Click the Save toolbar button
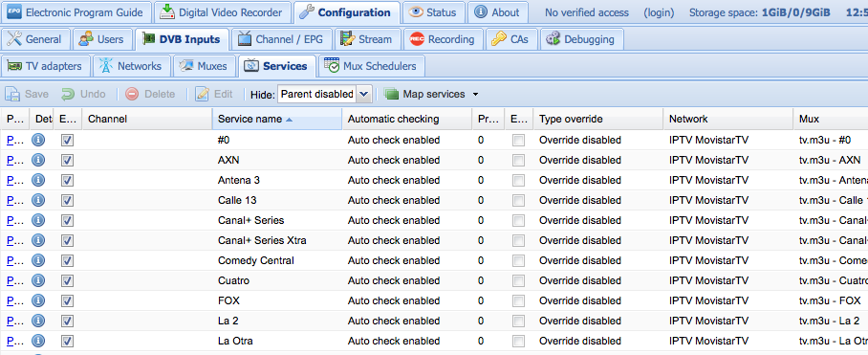The height and width of the screenshot is (355, 868). click(28, 94)
